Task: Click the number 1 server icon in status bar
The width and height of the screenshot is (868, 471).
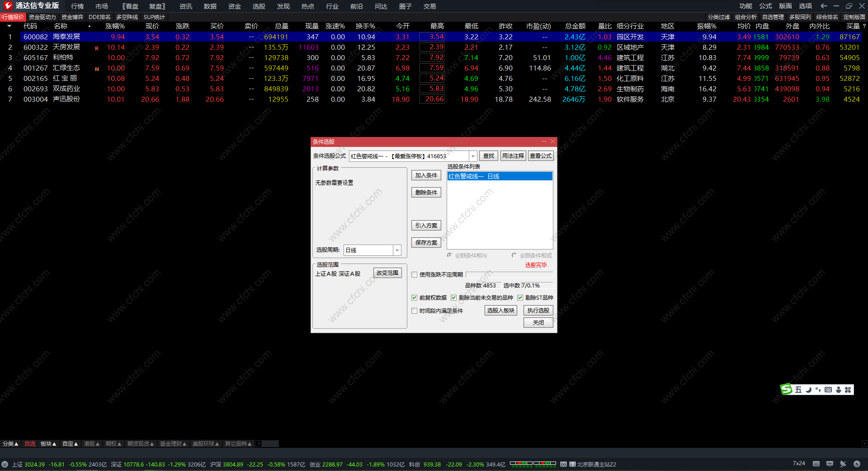Action: click(x=572, y=464)
